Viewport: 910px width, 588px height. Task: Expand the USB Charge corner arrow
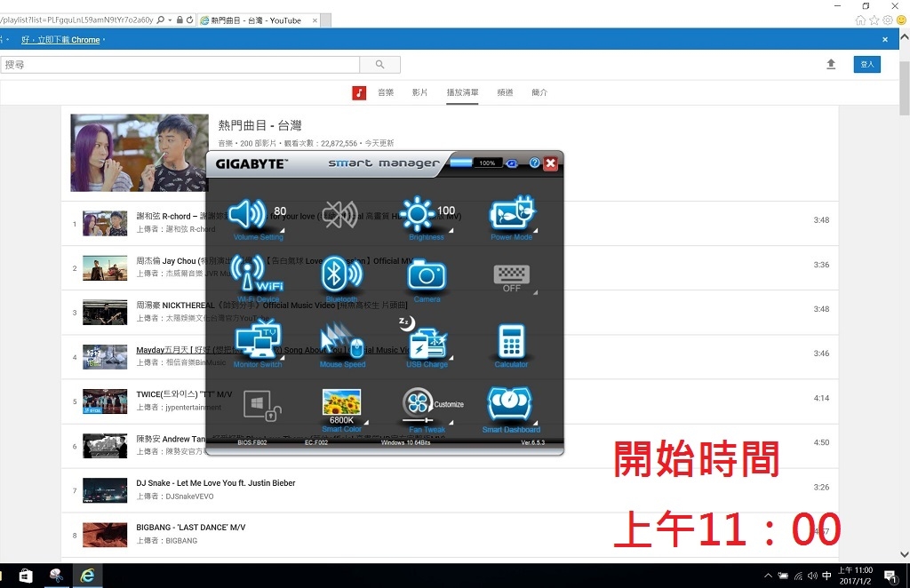[451, 358]
